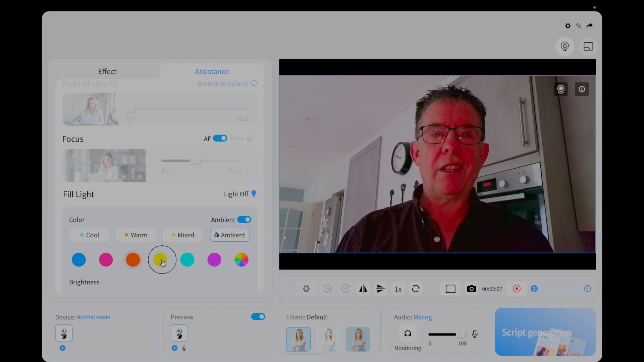
Task: Select the Cool light color mode
Action: pyautogui.click(x=89, y=235)
